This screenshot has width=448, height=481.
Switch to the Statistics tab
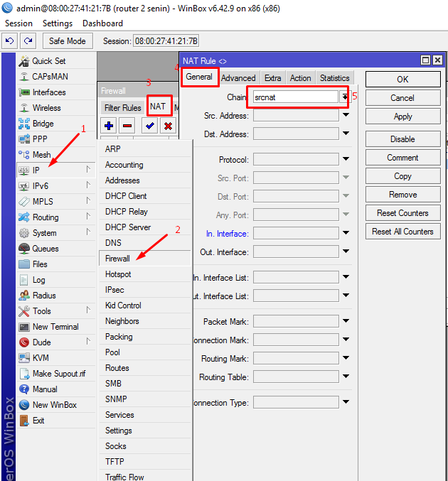(335, 78)
